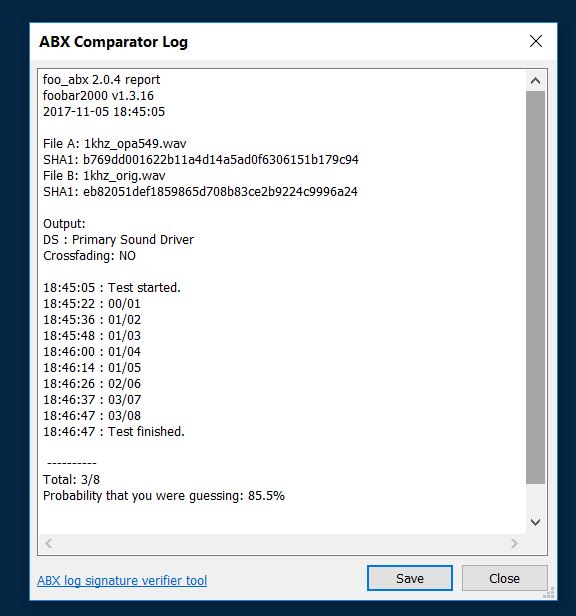Click the vertical scrollbar up arrow
Screen dimensions: 576x616
535,81
